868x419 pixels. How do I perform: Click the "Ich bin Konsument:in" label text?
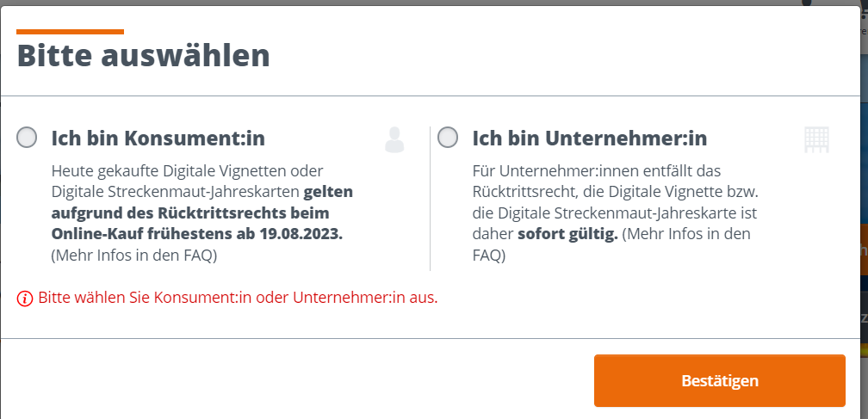158,139
